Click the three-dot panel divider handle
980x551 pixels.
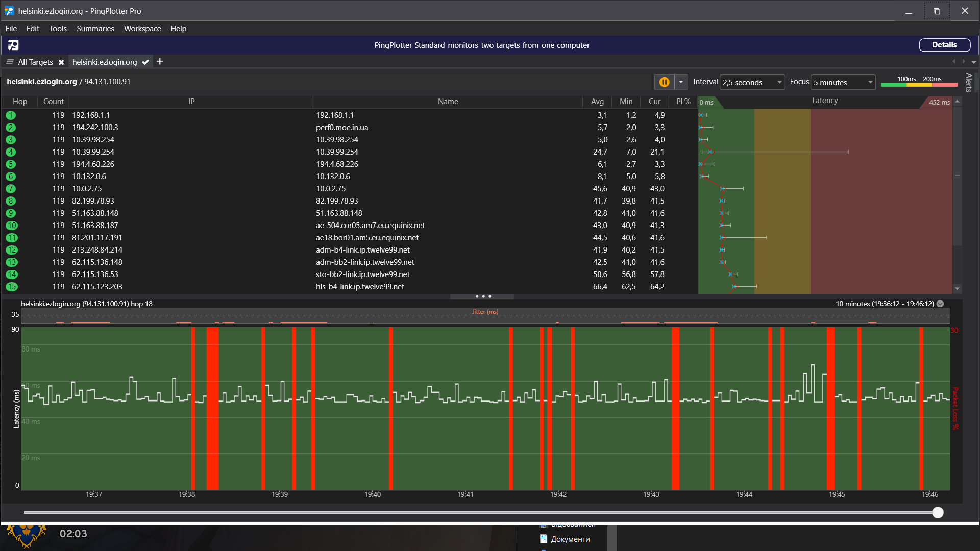[483, 296]
